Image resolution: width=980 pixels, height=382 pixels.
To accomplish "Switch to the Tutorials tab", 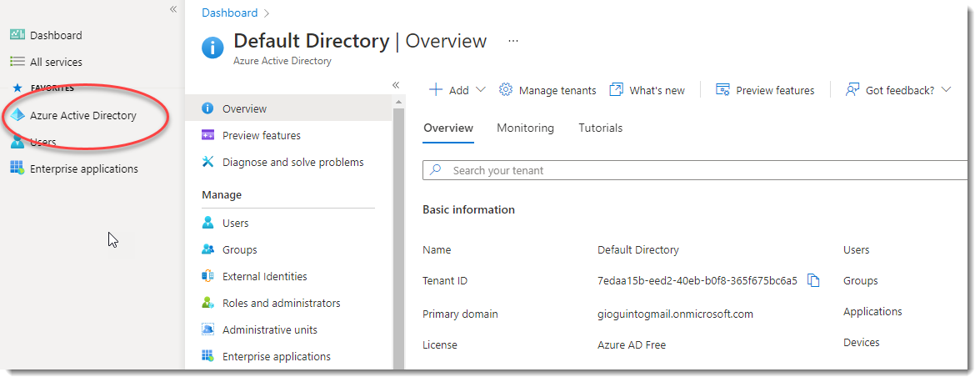I will coord(600,128).
